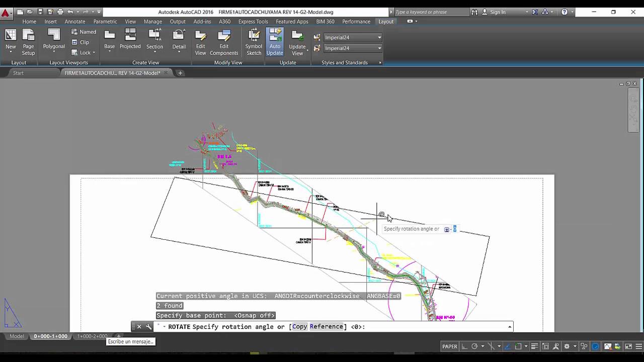
Task: Expand quick access toolbar customize arrow
Action: 99,12
